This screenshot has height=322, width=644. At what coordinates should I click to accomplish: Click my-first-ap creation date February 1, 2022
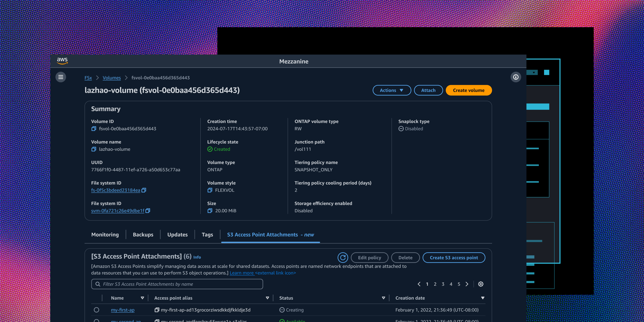437,310
